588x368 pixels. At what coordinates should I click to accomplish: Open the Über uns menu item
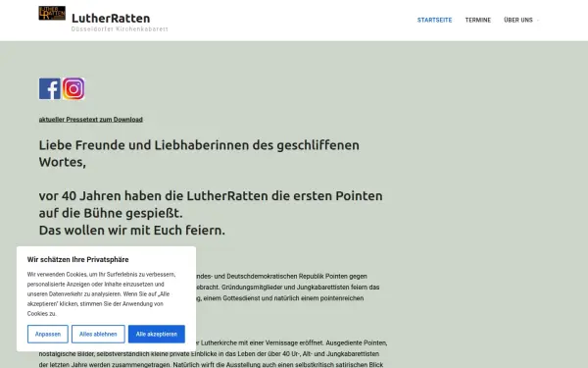pos(517,20)
